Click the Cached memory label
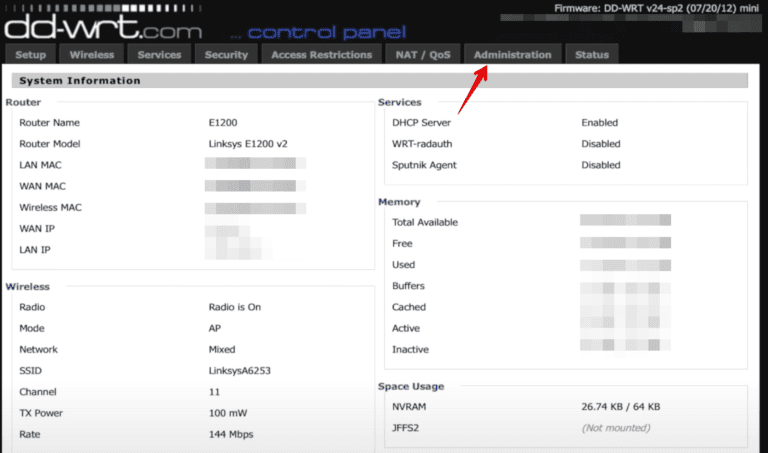Image resolution: width=768 pixels, height=453 pixels. [x=408, y=307]
